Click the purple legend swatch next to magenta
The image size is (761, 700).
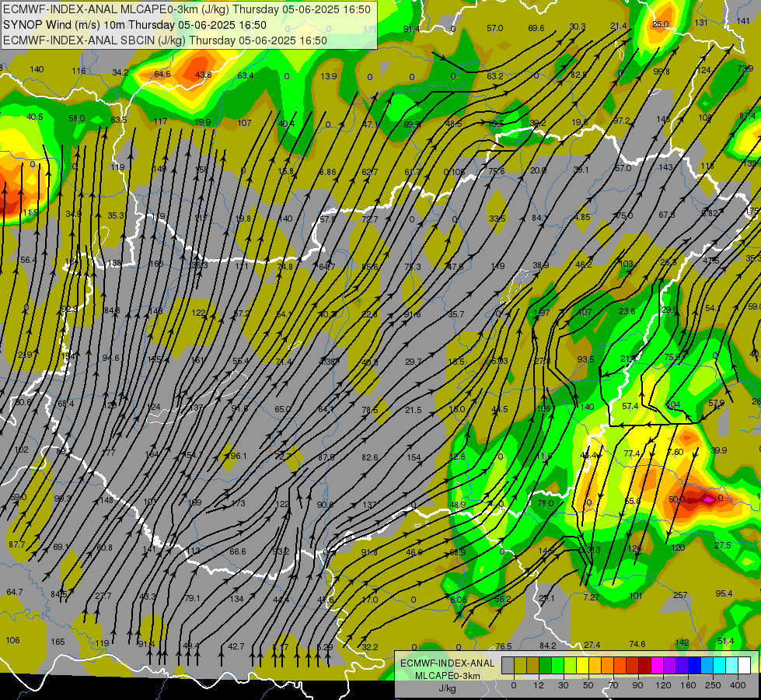(670, 665)
